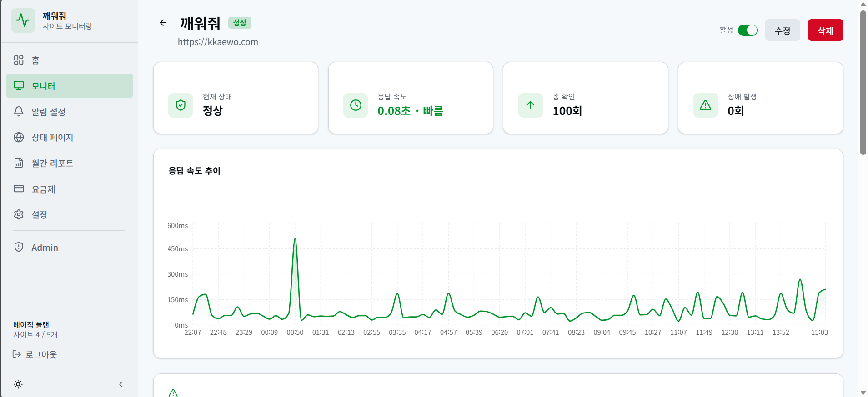Click the page vertical scrollbar thumb
This screenshot has width=868, height=397.
[x=863, y=82]
